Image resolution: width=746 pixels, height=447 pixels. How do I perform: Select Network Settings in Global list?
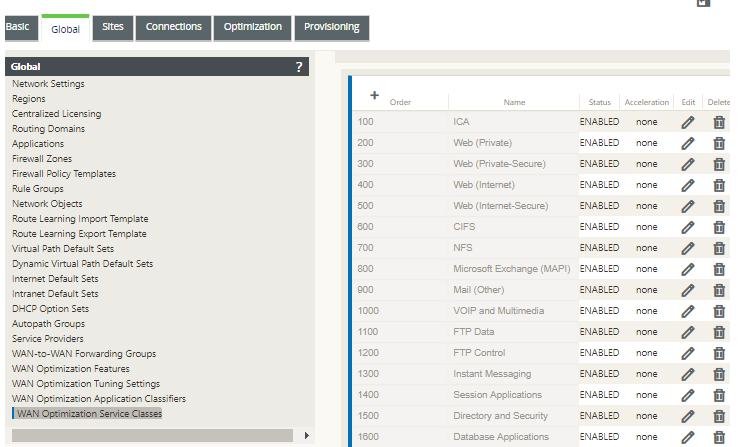(48, 84)
